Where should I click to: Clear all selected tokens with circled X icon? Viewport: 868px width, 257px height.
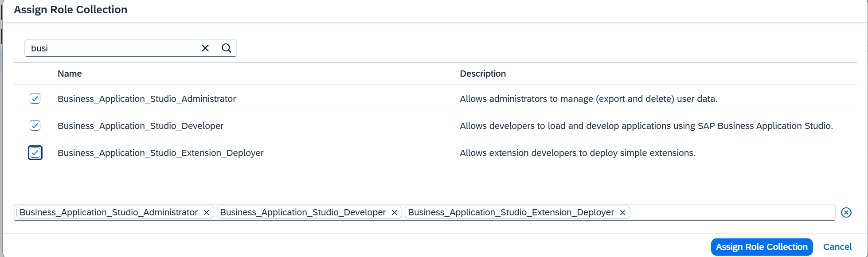click(846, 213)
